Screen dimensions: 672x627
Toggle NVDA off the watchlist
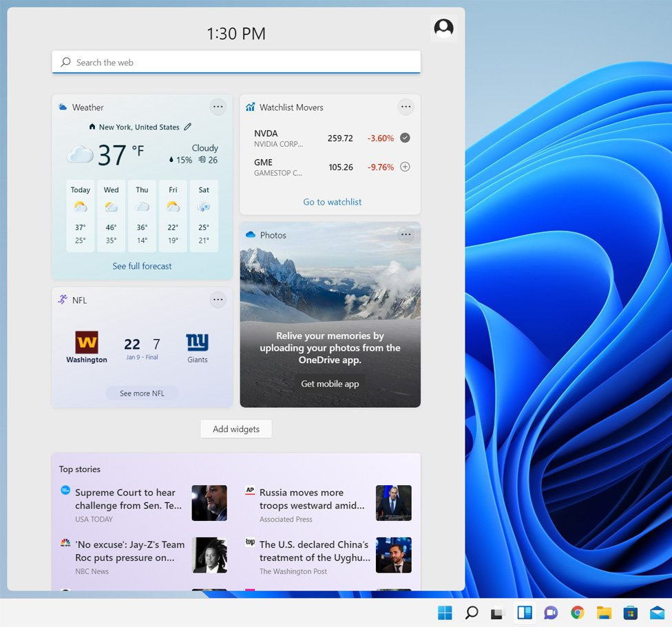pyautogui.click(x=406, y=138)
